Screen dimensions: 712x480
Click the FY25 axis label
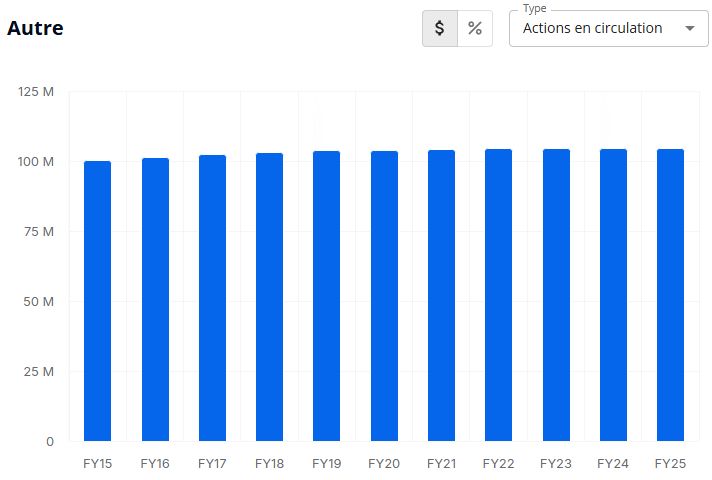[x=670, y=464]
